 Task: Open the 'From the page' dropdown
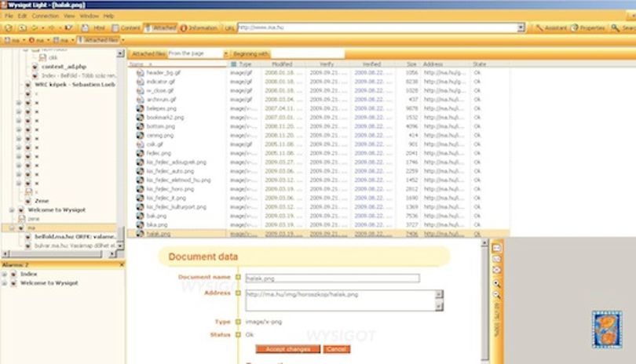pyautogui.click(x=225, y=54)
